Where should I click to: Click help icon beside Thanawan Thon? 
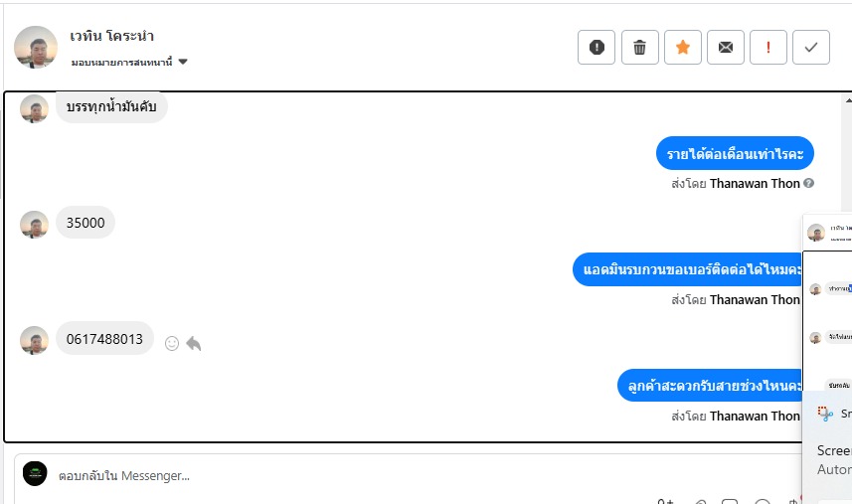(x=809, y=184)
